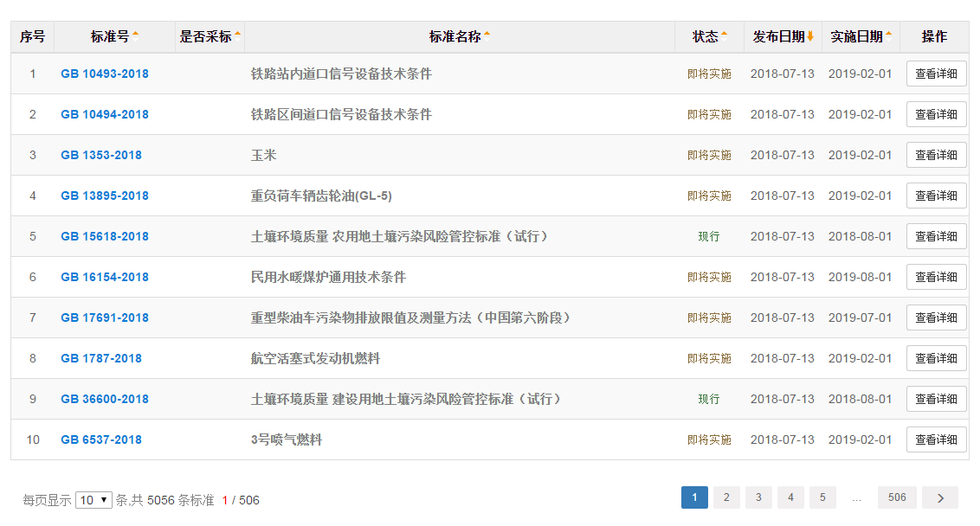The image size is (980, 526).
Task: Jump to last page 506
Action: pyautogui.click(x=897, y=497)
